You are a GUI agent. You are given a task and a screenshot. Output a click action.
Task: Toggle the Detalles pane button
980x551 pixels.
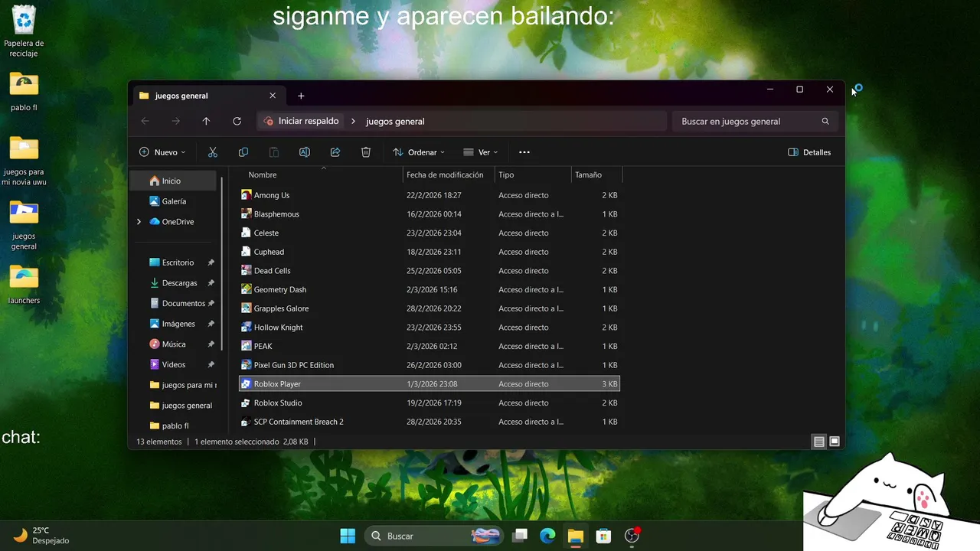click(809, 152)
